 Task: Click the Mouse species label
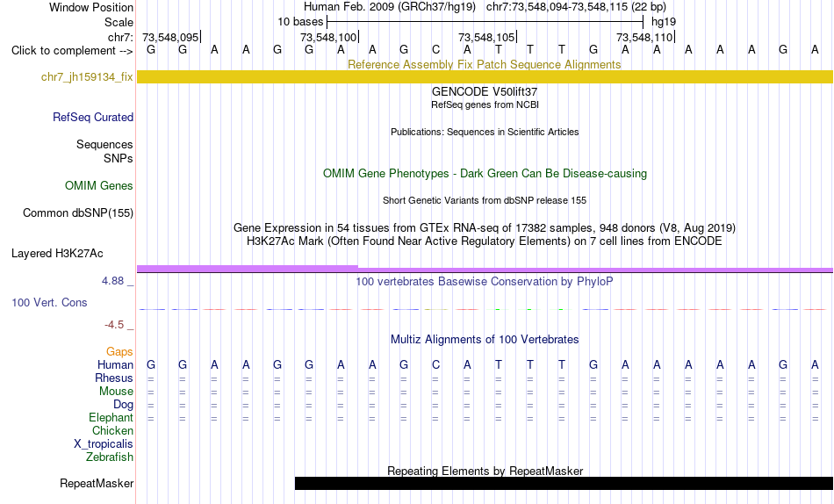[116, 392]
